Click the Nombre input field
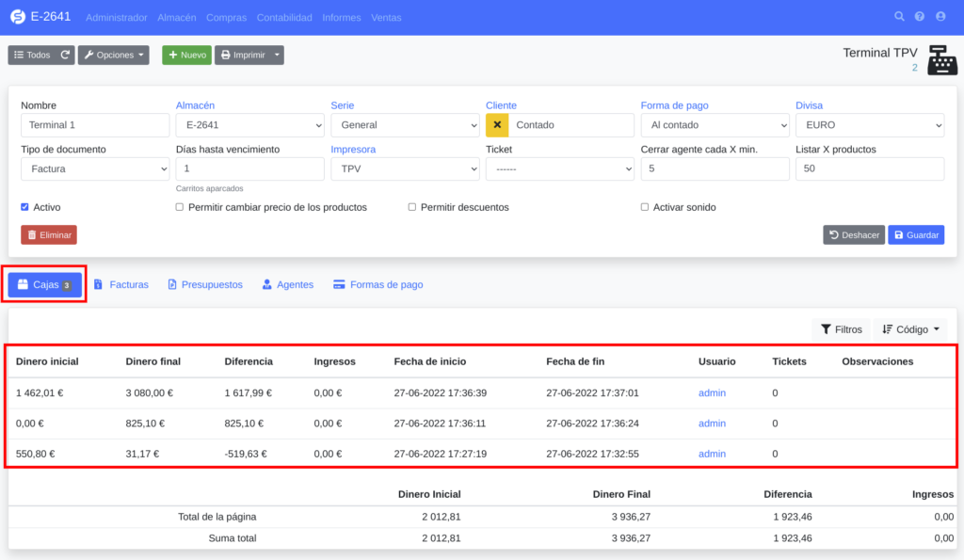This screenshot has width=964, height=560. click(95, 125)
